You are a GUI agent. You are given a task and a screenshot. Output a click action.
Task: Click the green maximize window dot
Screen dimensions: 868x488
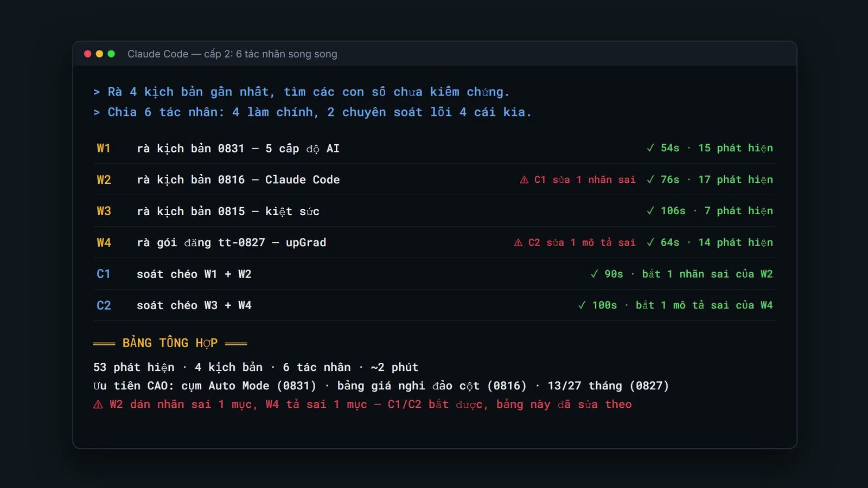(x=111, y=54)
